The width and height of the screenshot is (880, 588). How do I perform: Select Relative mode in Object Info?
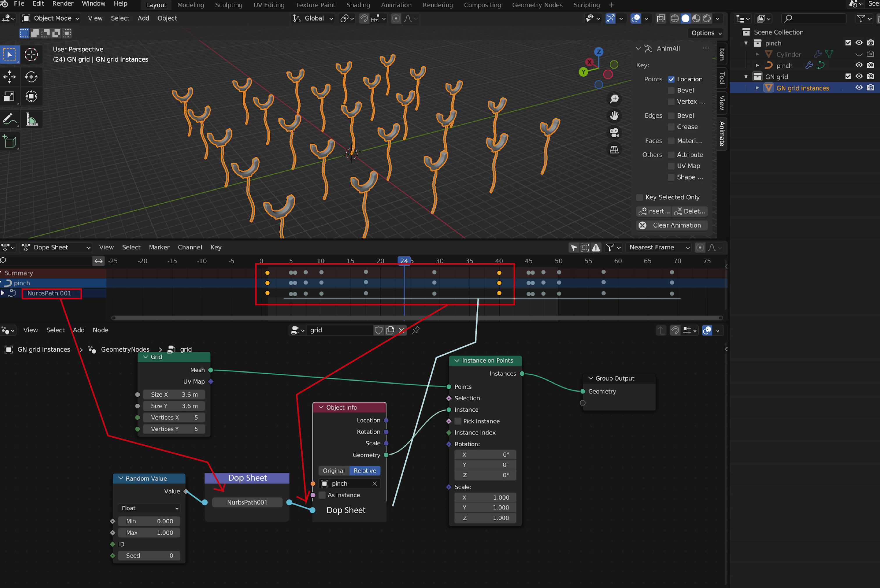365,471
